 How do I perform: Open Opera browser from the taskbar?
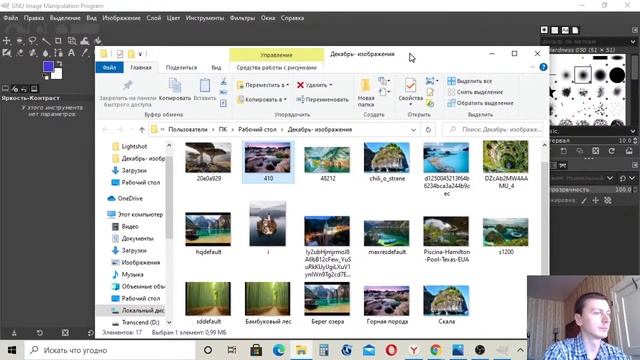391,350
